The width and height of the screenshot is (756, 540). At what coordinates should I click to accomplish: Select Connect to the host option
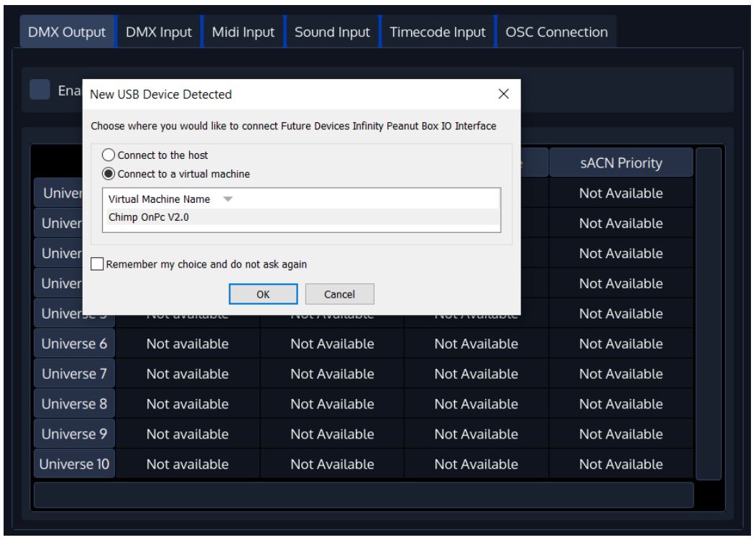pos(109,155)
